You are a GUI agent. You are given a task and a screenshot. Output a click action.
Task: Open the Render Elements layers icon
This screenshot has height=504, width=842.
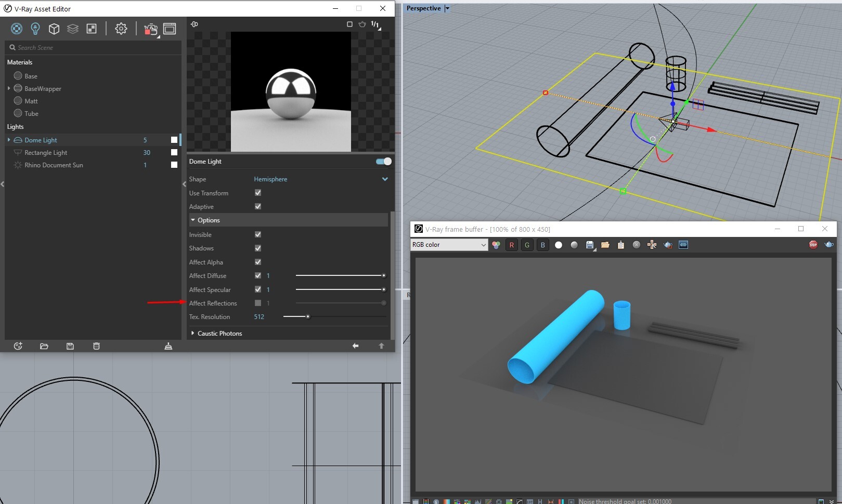[x=73, y=29]
